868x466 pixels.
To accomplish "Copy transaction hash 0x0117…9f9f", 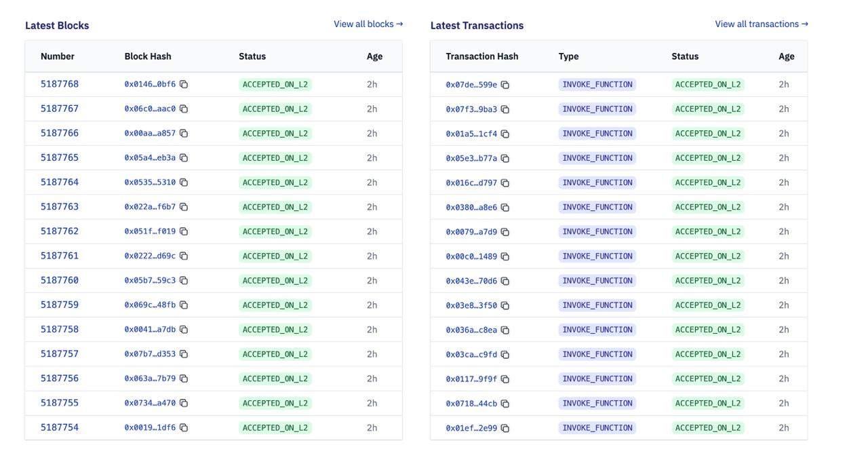I will [505, 379].
